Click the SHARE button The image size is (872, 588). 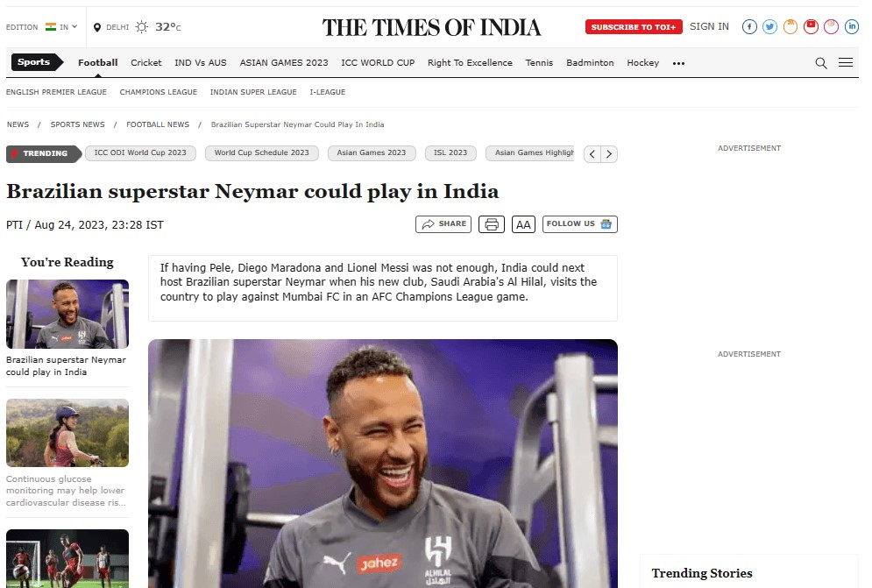pyautogui.click(x=443, y=224)
